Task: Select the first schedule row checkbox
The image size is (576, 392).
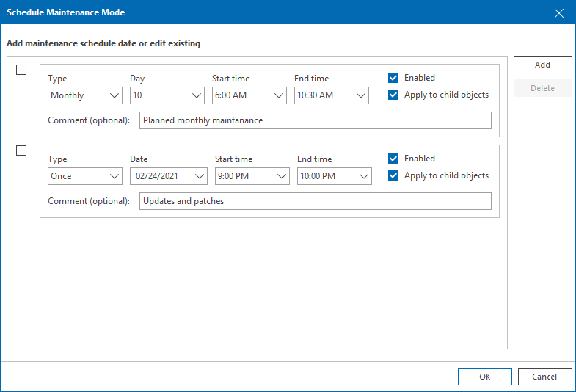Action: (21, 70)
